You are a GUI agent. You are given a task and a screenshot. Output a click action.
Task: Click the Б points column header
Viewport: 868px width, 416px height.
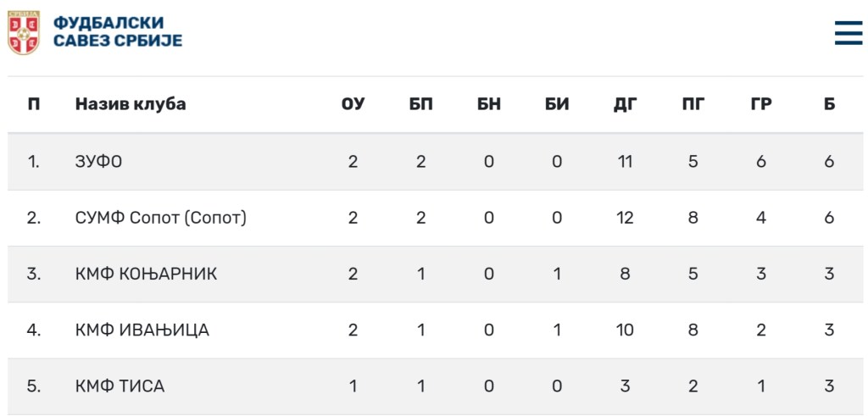coord(829,104)
